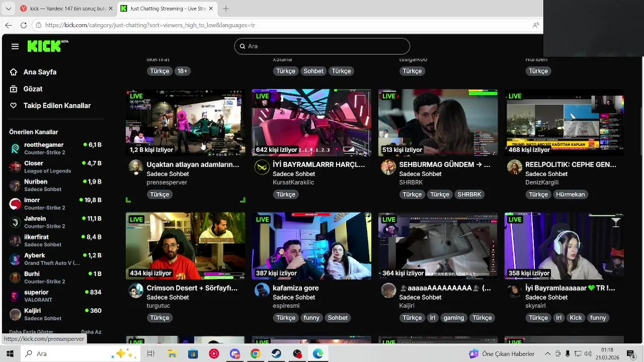Image resolution: width=644 pixels, height=362 pixels.
Task: Open SHRBRK stream thumbnail
Action: pos(438,123)
